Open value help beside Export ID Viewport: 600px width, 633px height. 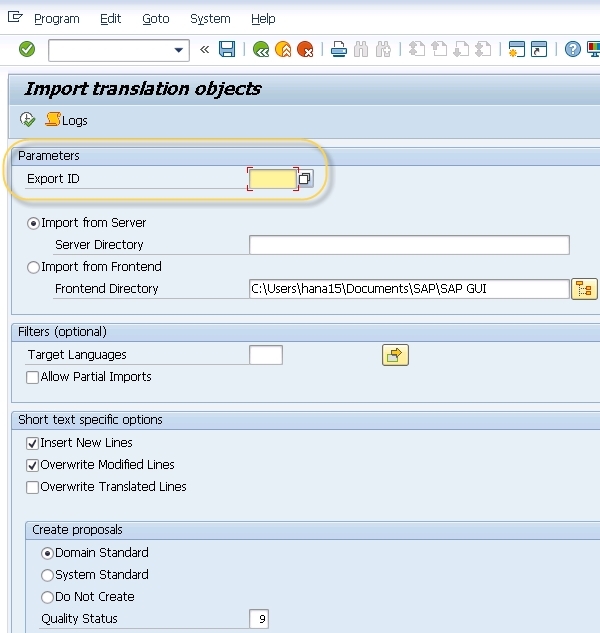pos(305,178)
